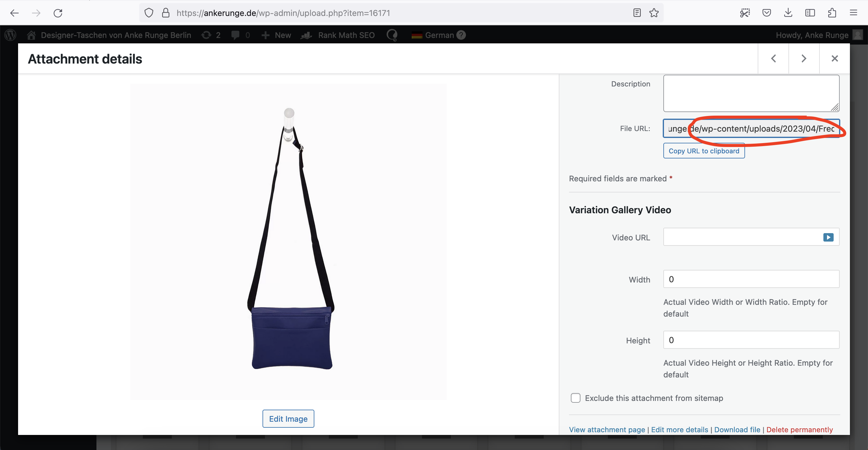868x450 pixels.
Task: Toggle reader view icon in address bar
Action: 637,13
